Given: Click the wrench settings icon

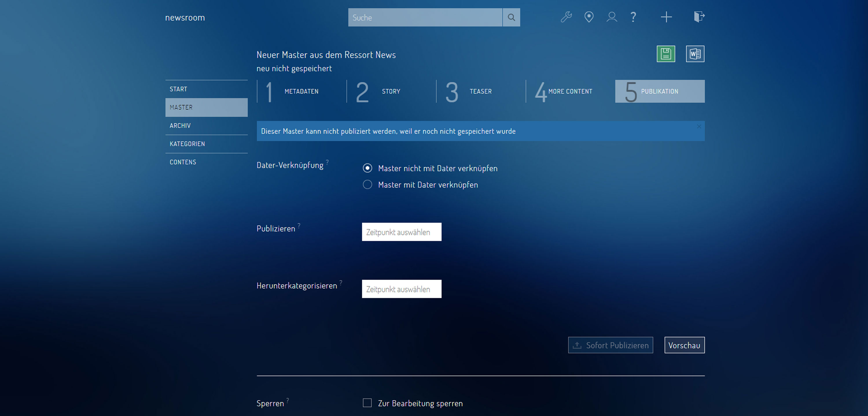Looking at the screenshot, I should pyautogui.click(x=566, y=17).
